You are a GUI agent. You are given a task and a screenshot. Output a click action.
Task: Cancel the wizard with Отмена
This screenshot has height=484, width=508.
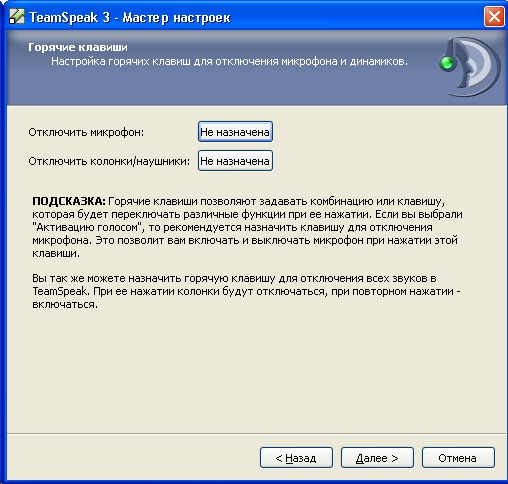pyautogui.click(x=458, y=458)
